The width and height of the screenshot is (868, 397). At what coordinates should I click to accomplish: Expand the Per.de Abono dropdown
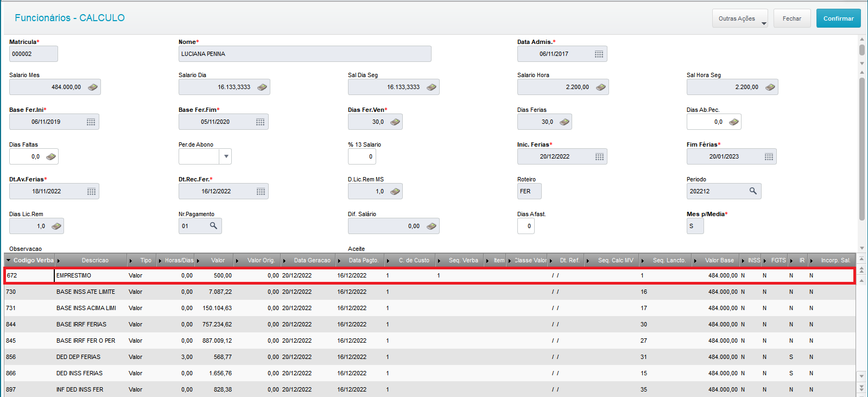pyautogui.click(x=226, y=156)
